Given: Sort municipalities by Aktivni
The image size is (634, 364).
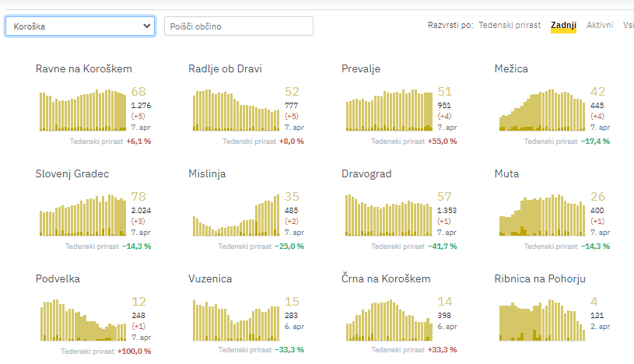Looking at the screenshot, I should pos(600,26).
